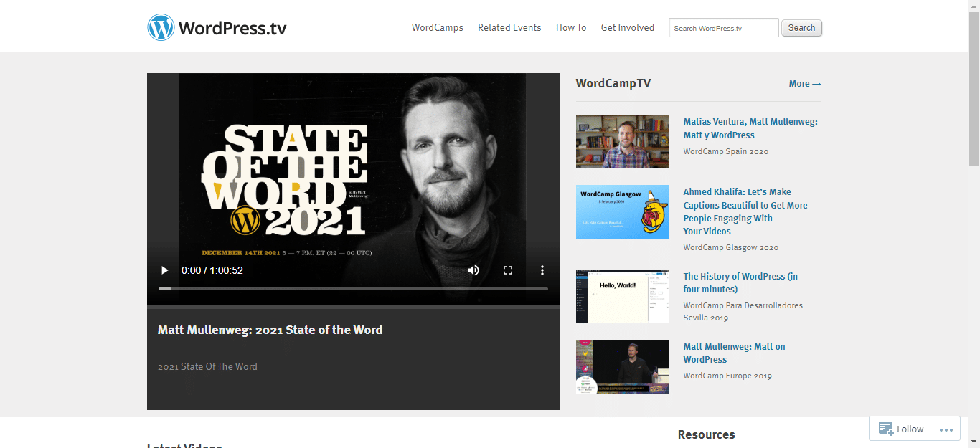
Task: Open the Get Involved menu
Action: pyautogui.click(x=628, y=28)
